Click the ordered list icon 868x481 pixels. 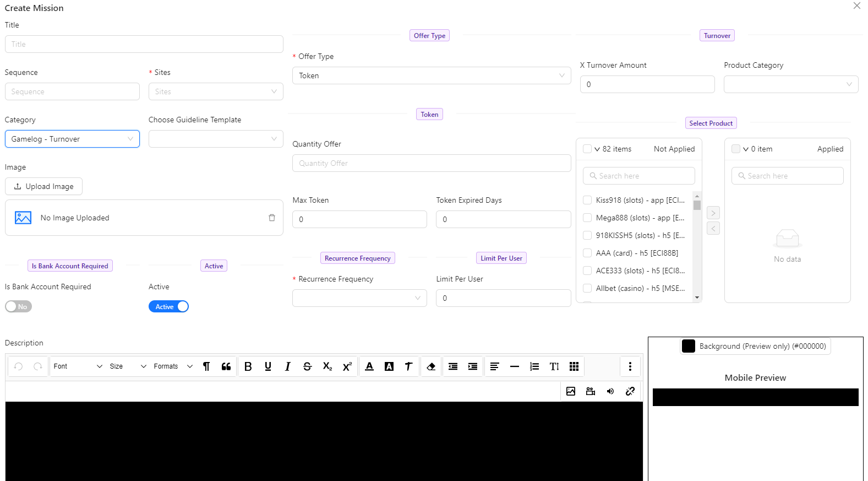(x=534, y=366)
